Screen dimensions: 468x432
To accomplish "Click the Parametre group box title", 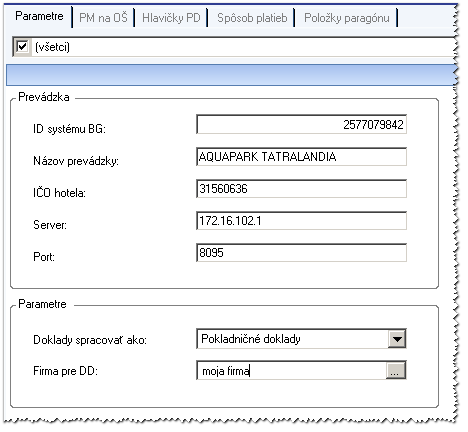I will [x=42, y=304].
